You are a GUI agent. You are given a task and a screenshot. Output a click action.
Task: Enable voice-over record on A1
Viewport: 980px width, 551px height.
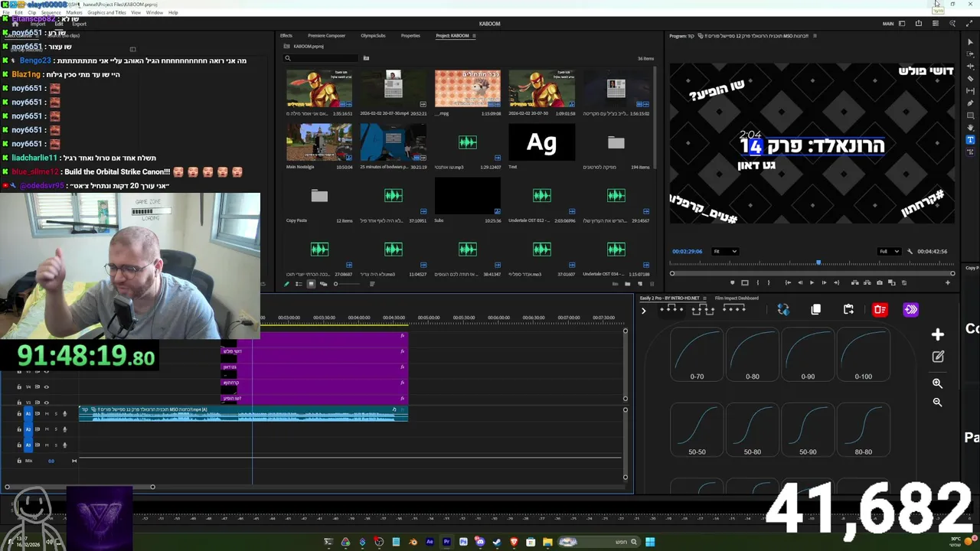click(x=65, y=414)
